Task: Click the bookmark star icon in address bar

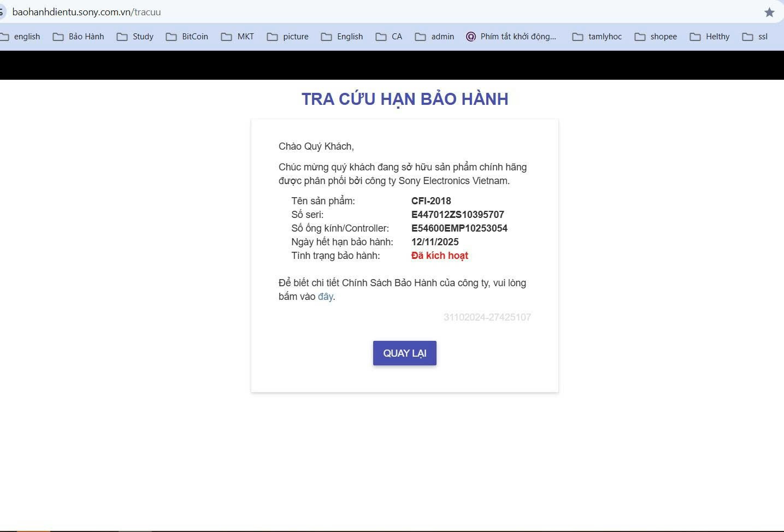Action: click(x=769, y=12)
